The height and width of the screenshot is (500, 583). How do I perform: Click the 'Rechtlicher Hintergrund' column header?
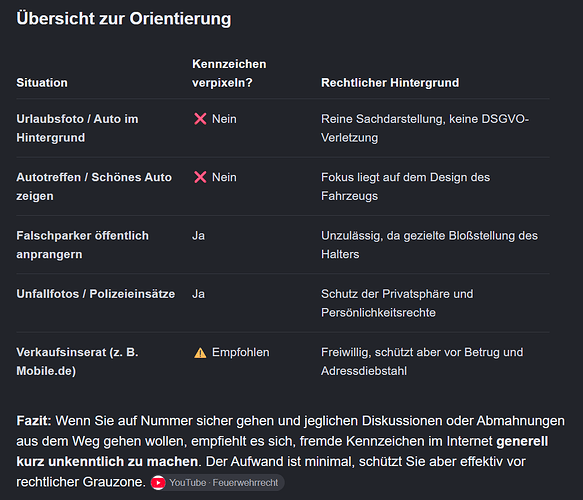[390, 83]
